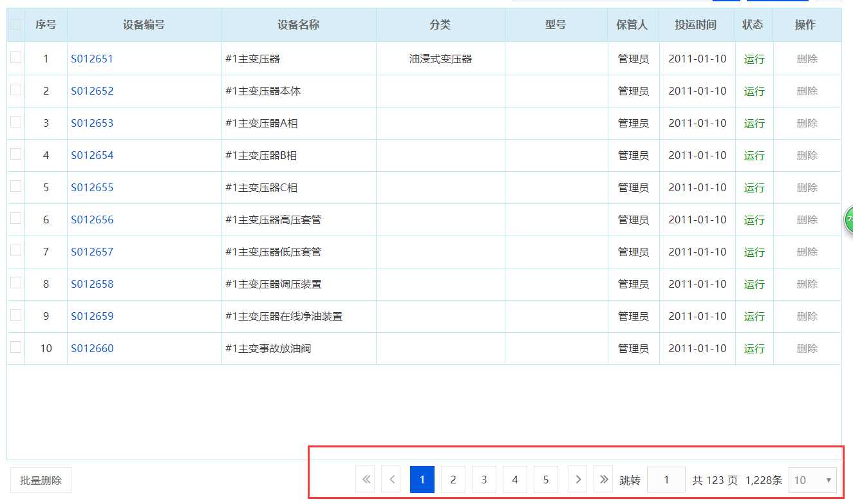The width and height of the screenshot is (853, 504).
Task: Select page 5 in pagination
Action: [x=546, y=480]
